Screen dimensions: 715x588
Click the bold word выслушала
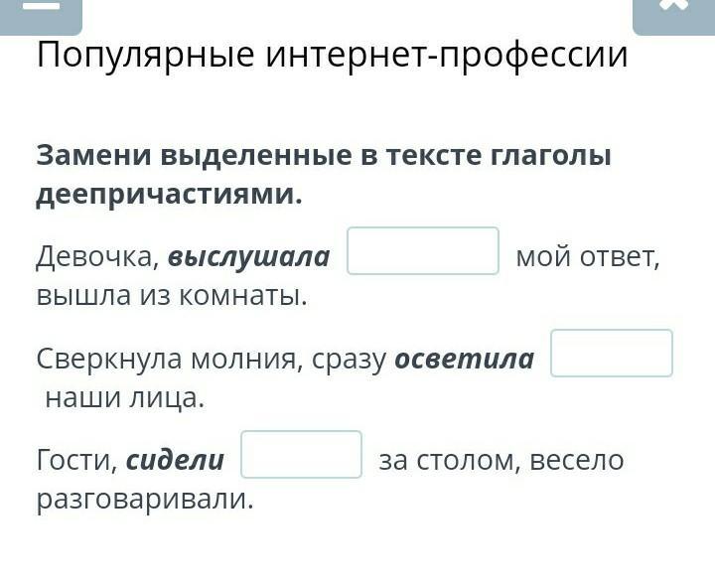[248, 257]
